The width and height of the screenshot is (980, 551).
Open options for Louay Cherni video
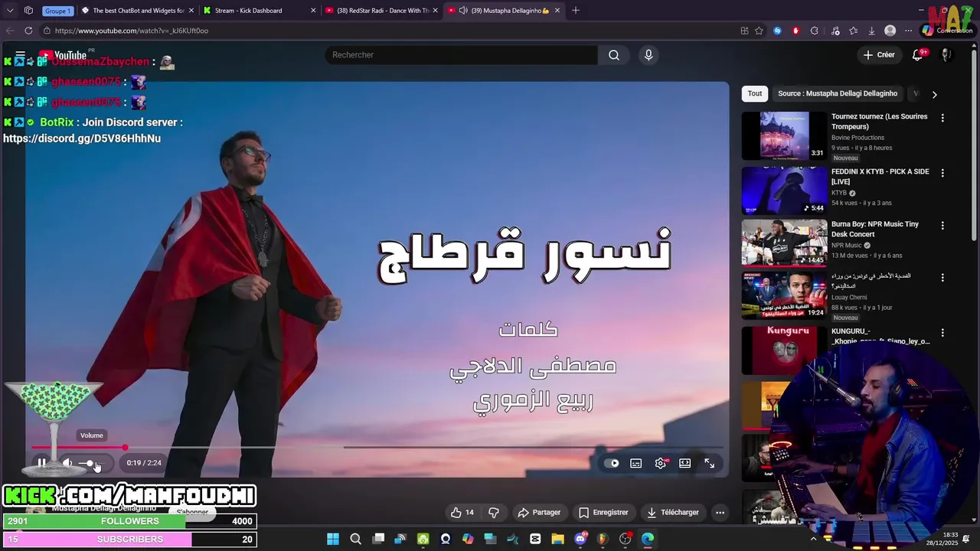942,278
